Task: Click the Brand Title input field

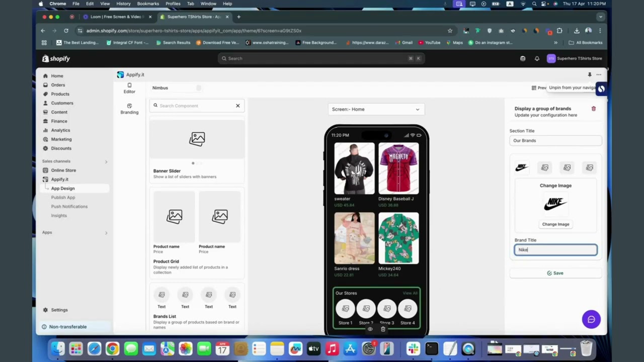Action: (555, 250)
